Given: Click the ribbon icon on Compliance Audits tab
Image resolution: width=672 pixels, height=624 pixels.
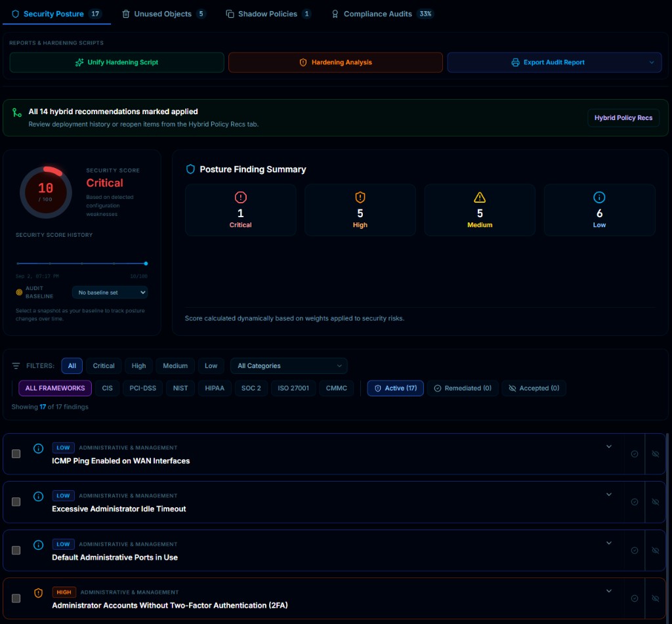Looking at the screenshot, I should (x=335, y=14).
